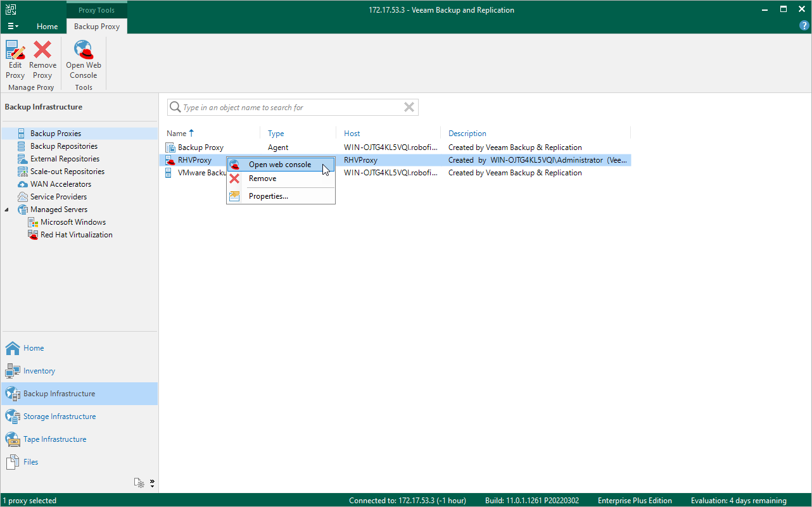Select Service Providers in the tree
The width and height of the screenshot is (812, 507).
pos(58,197)
